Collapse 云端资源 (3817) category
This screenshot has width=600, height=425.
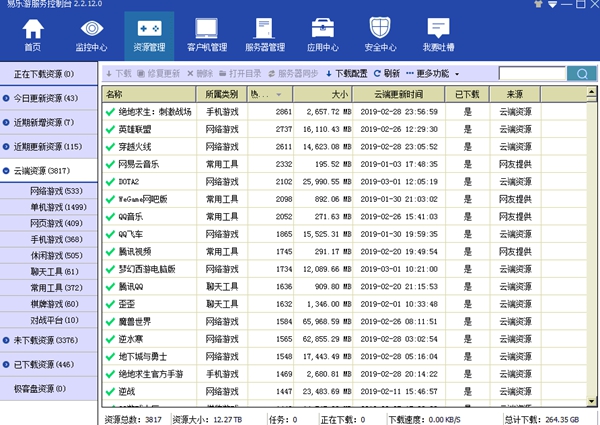[50, 171]
